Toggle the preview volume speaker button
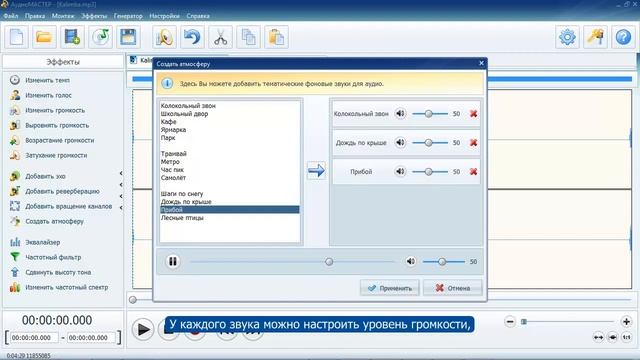Image resolution: width=640 pixels, height=360 pixels. point(411,261)
